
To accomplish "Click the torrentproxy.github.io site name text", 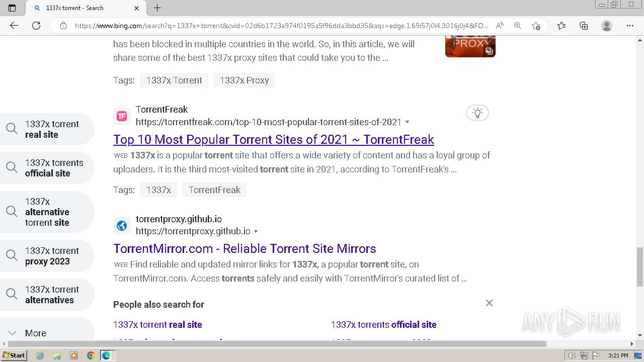I will pyautogui.click(x=179, y=219).
